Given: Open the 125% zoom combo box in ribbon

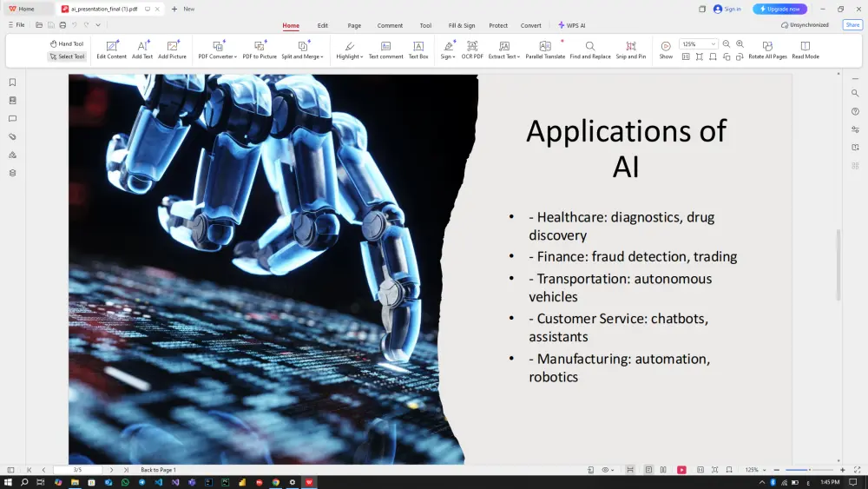Looking at the screenshot, I should pos(698,43).
